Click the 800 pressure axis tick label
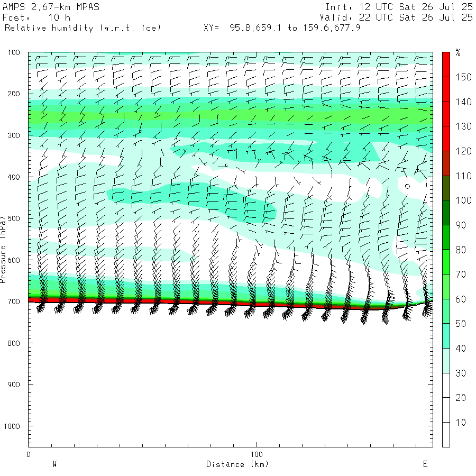 pos(14,343)
